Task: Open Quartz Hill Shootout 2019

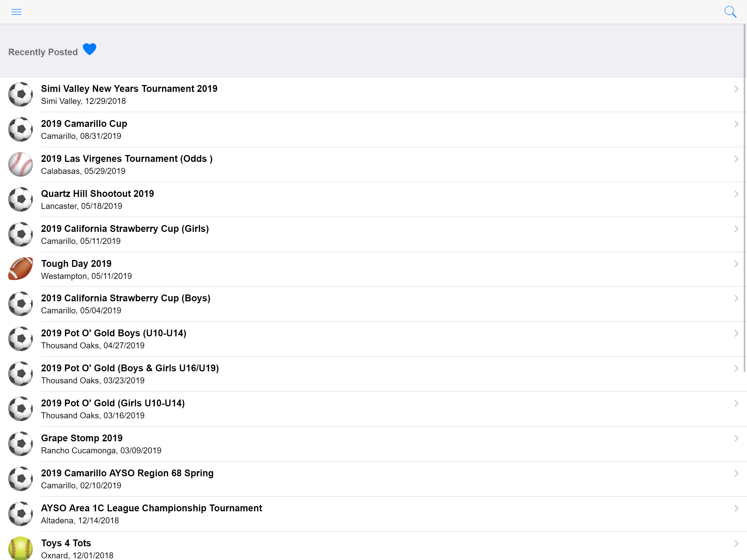Action: pyautogui.click(x=97, y=194)
